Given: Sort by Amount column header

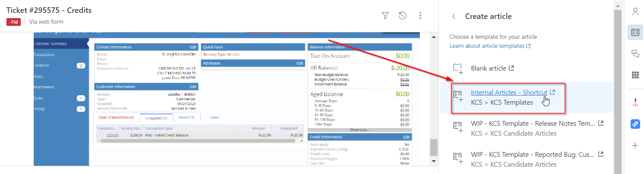Looking at the screenshot, I should pyautogui.click(x=258, y=128).
